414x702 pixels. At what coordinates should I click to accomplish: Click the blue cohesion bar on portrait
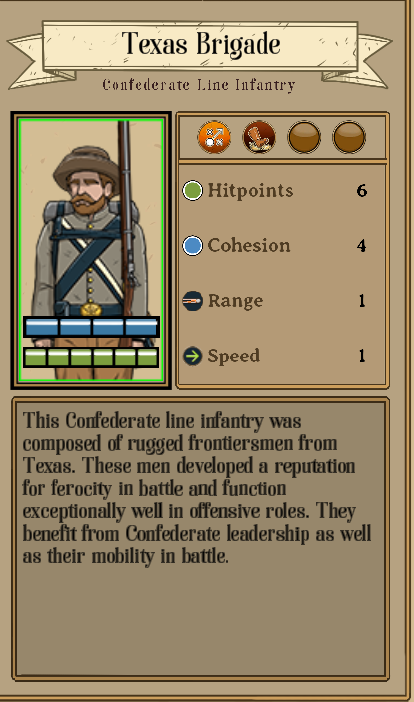coord(91,327)
